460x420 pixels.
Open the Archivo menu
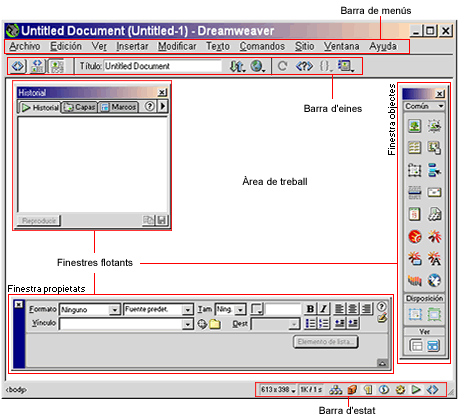25,46
